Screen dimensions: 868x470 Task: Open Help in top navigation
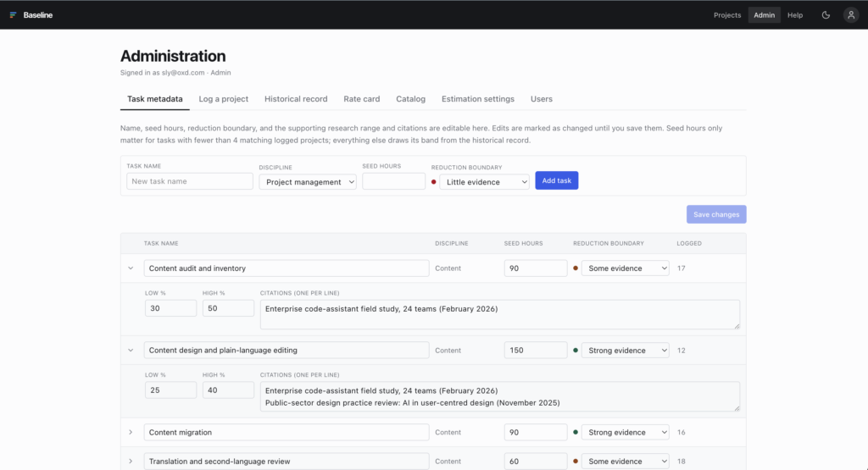pos(795,15)
